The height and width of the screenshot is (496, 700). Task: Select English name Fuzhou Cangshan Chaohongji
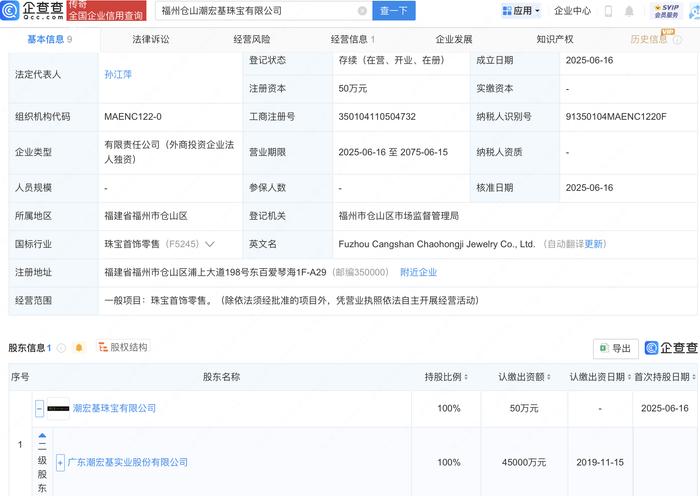[437, 244]
